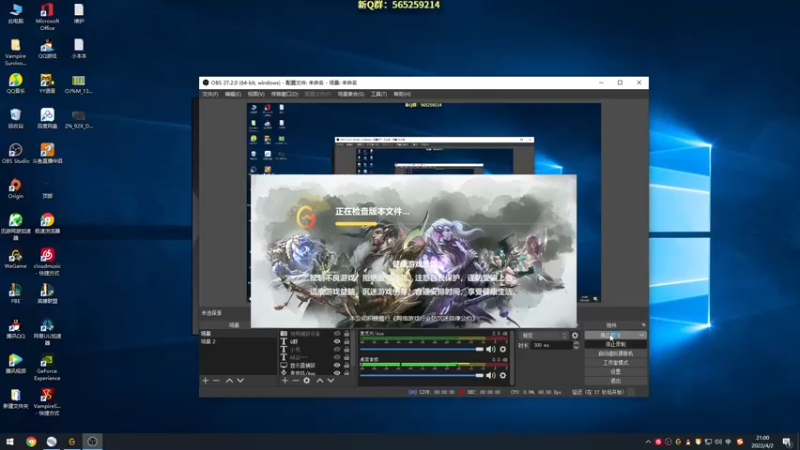Open the QQ音乐 desktop shortcut
The height and width of the screenshot is (450, 800).
[x=15, y=83]
